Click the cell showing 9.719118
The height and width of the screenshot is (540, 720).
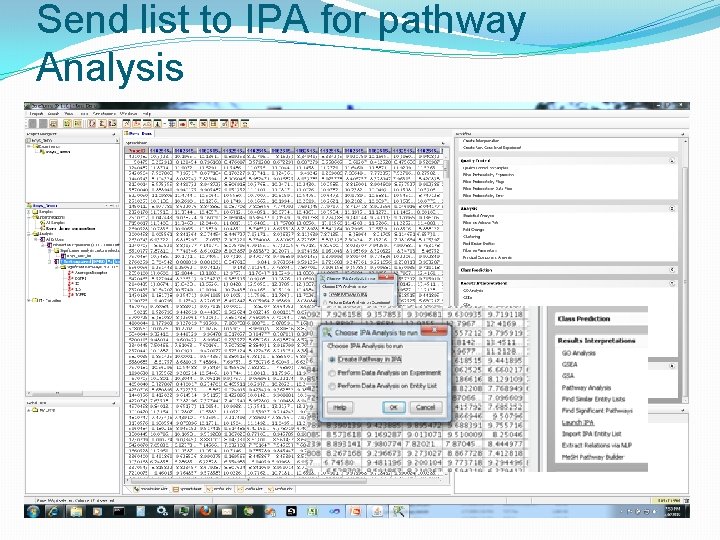(505, 315)
